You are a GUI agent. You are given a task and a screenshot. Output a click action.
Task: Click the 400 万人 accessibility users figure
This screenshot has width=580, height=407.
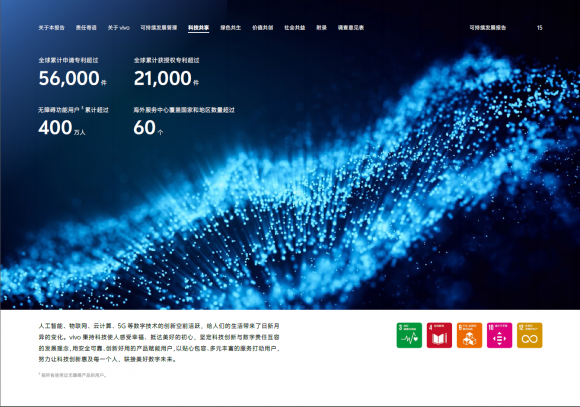pyautogui.click(x=62, y=128)
